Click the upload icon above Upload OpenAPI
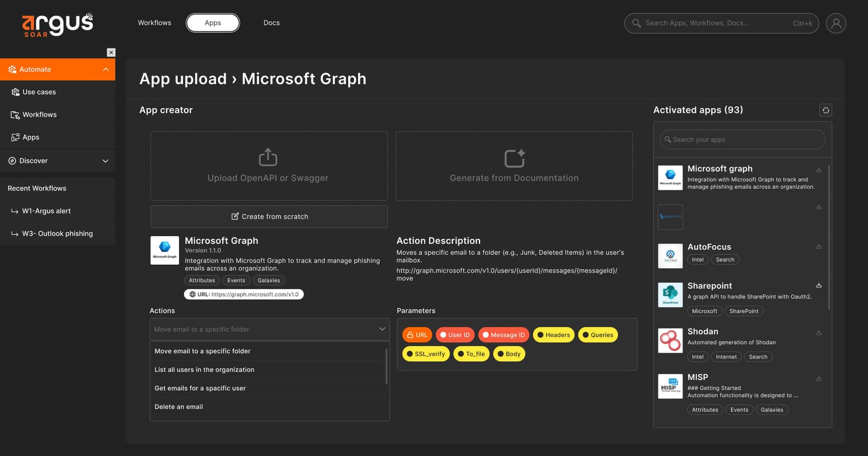 click(x=268, y=157)
